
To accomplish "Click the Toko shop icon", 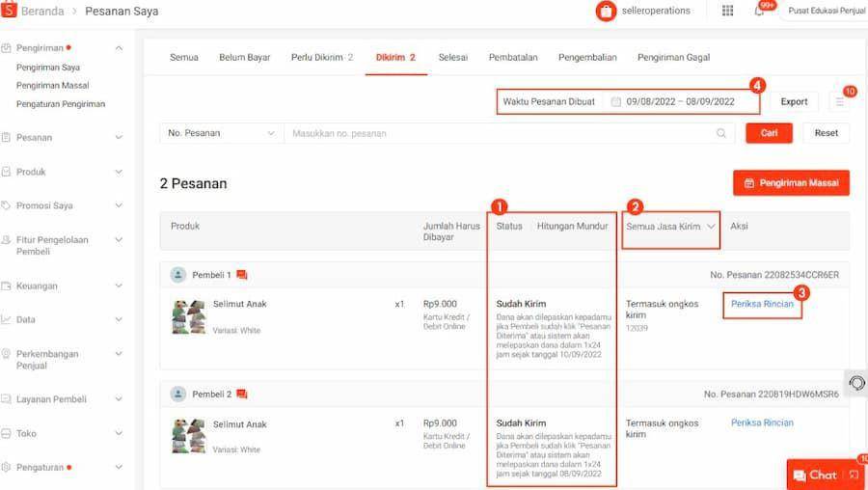I will 6,433.
